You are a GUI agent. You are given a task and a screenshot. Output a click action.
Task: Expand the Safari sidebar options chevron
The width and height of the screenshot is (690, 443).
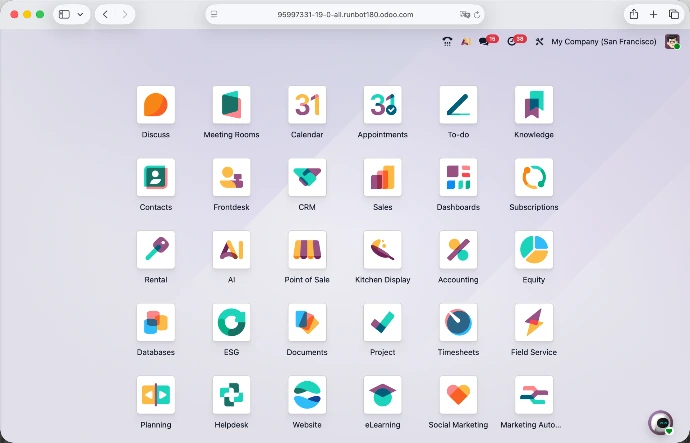tap(80, 14)
